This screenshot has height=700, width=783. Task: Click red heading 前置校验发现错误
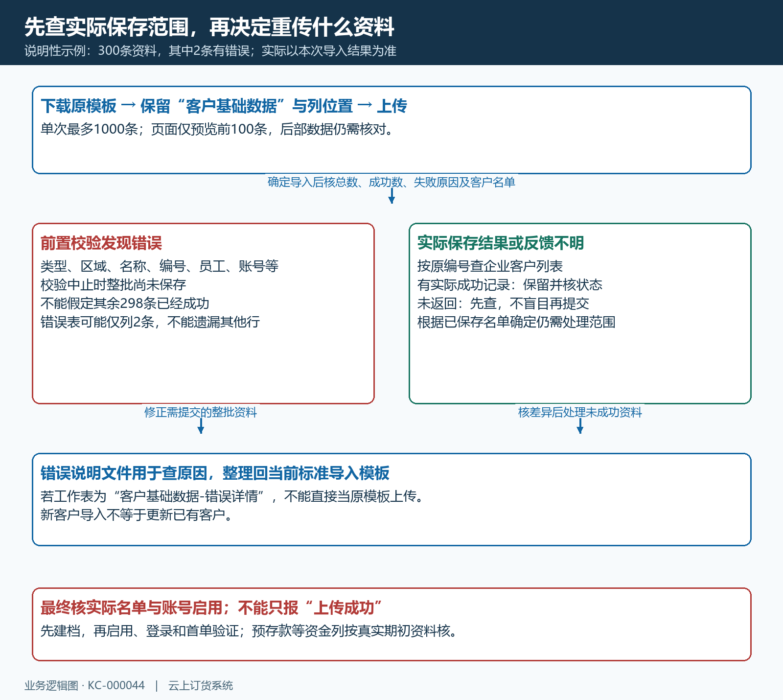pos(101,243)
